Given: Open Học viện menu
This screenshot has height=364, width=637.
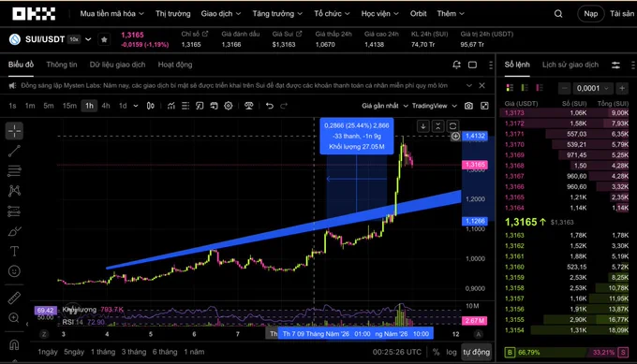Looking at the screenshot, I should click(x=379, y=14).
